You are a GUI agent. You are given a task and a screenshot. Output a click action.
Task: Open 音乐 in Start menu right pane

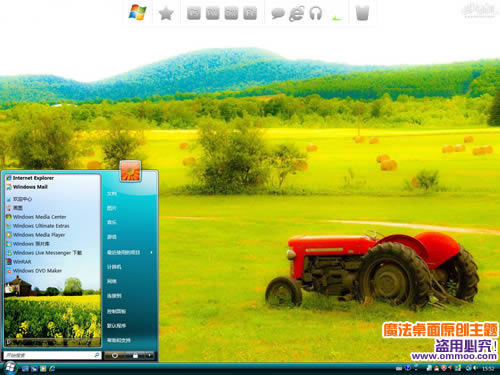pyautogui.click(x=112, y=222)
